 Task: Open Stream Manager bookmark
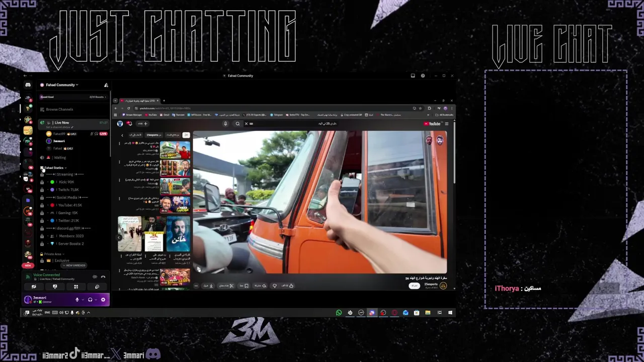tap(132, 115)
